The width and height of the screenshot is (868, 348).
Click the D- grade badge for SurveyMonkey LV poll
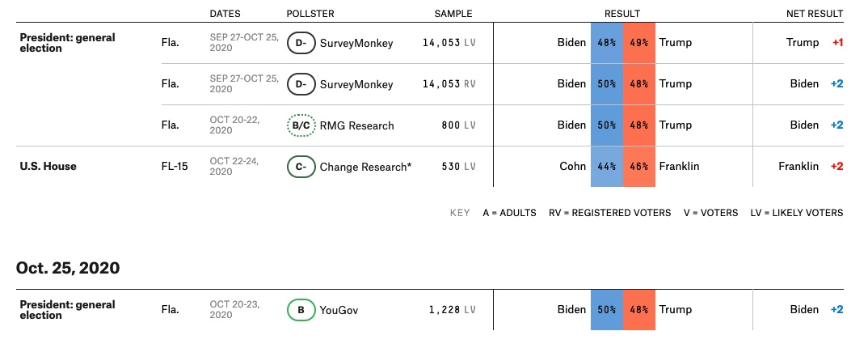[x=301, y=43]
